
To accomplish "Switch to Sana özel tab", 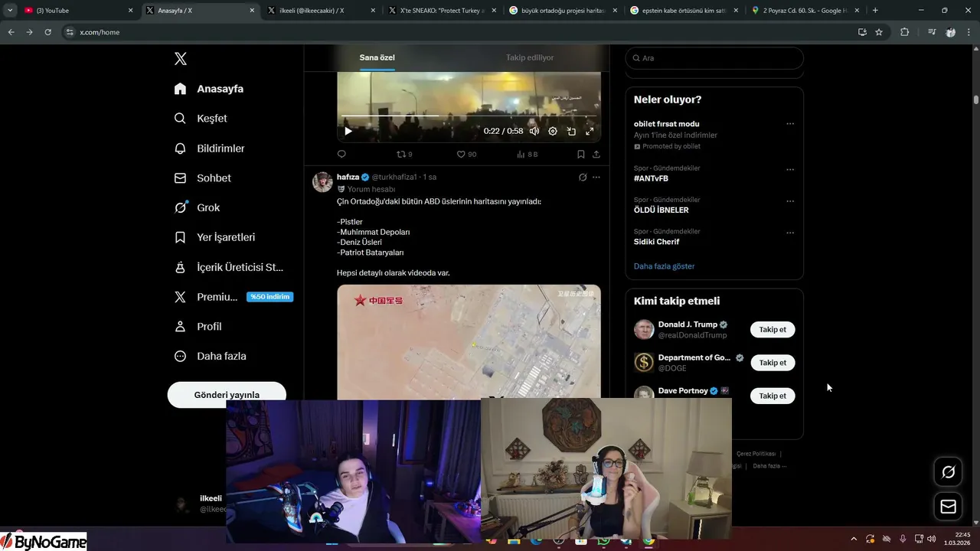I will 377,57.
